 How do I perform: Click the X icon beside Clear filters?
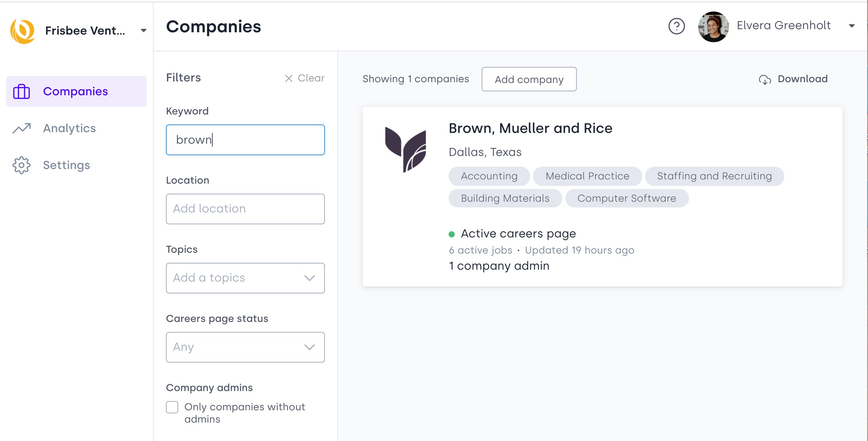click(288, 78)
